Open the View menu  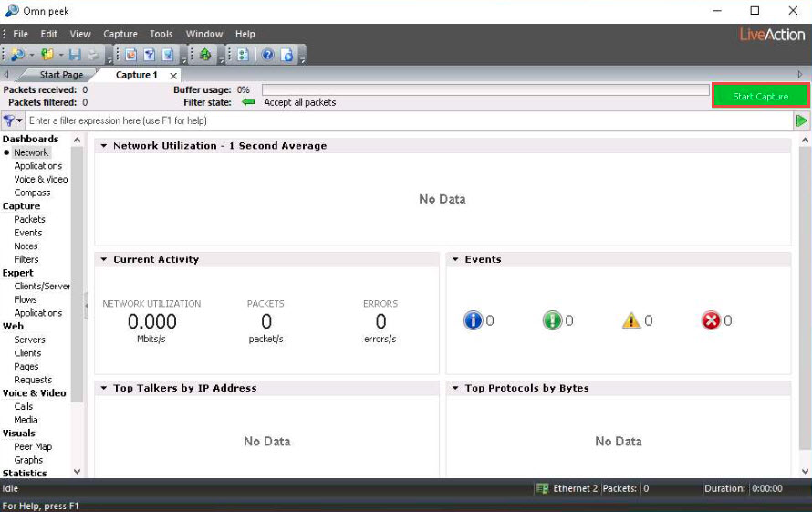80,34
